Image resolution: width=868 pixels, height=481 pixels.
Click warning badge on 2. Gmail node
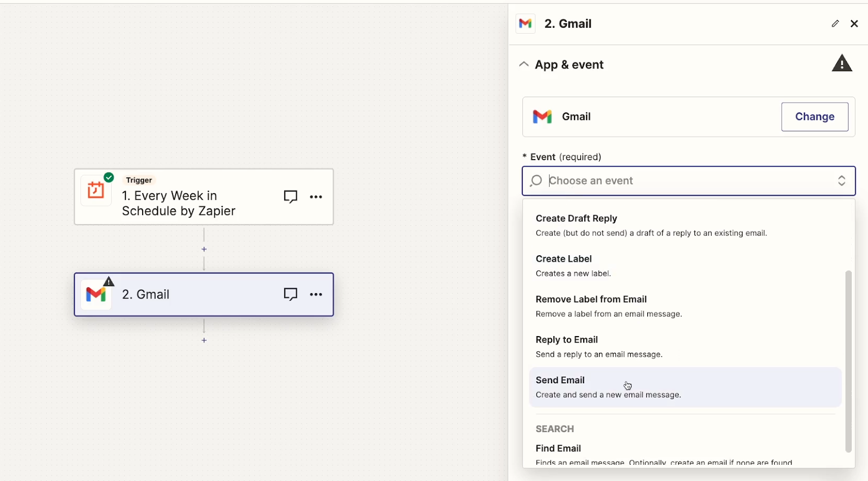pyautogui.click(x=109, y=281)
